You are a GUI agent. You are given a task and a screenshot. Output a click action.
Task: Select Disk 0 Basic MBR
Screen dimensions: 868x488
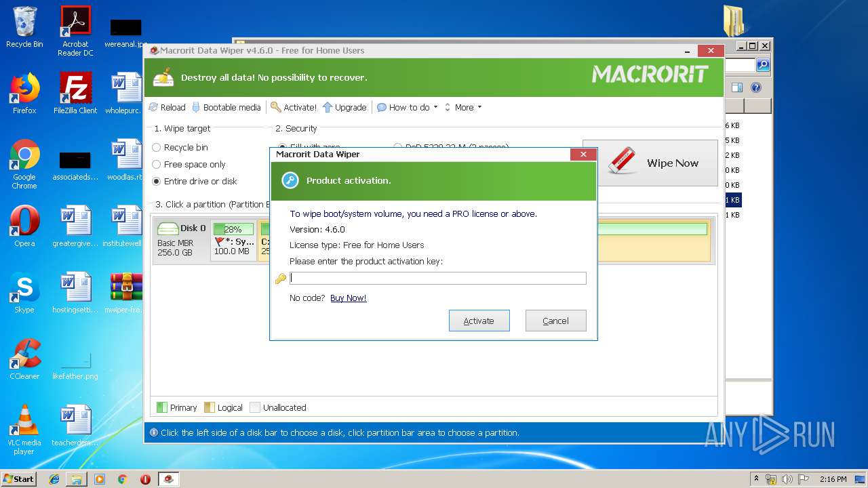181,239
